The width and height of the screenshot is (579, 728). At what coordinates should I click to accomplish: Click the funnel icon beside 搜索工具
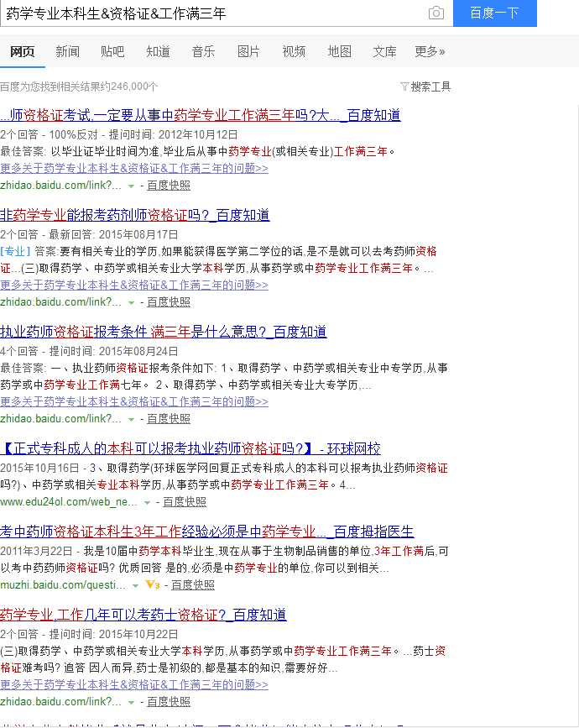(x=404, y=86)
